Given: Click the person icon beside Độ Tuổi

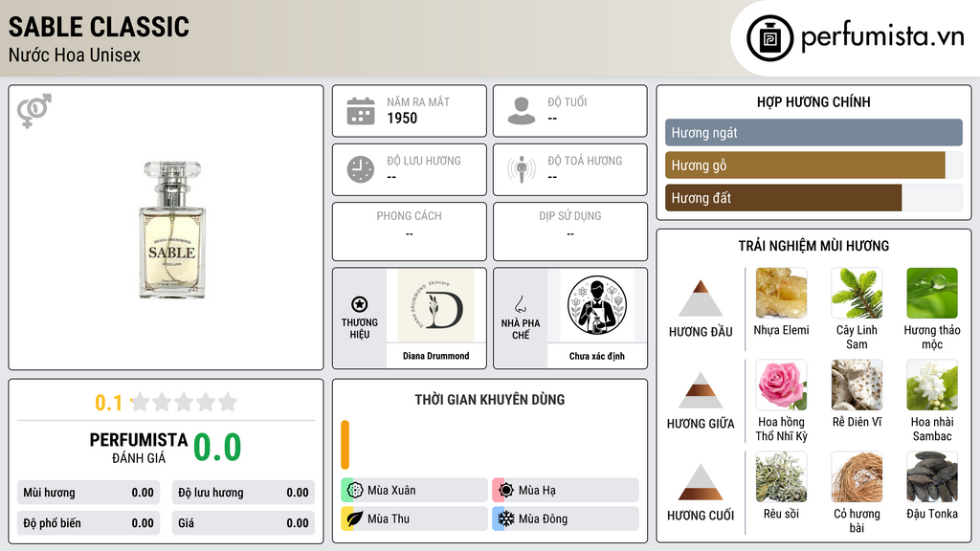Looking at the screenshot, I should (x=522, y=111).
